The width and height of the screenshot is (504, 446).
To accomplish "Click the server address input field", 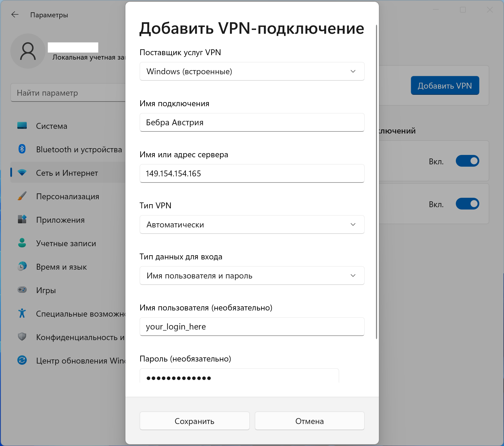I will (x=252, y=173).
